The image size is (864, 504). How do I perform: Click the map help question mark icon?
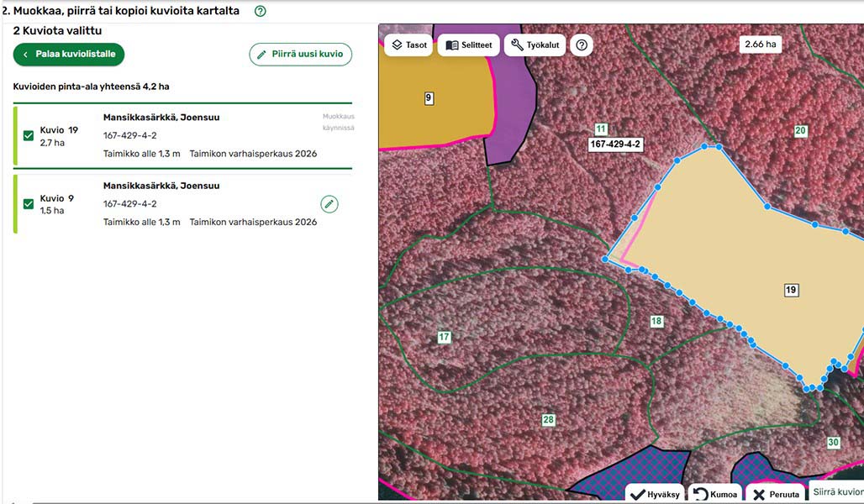click(x=581, y=45)
